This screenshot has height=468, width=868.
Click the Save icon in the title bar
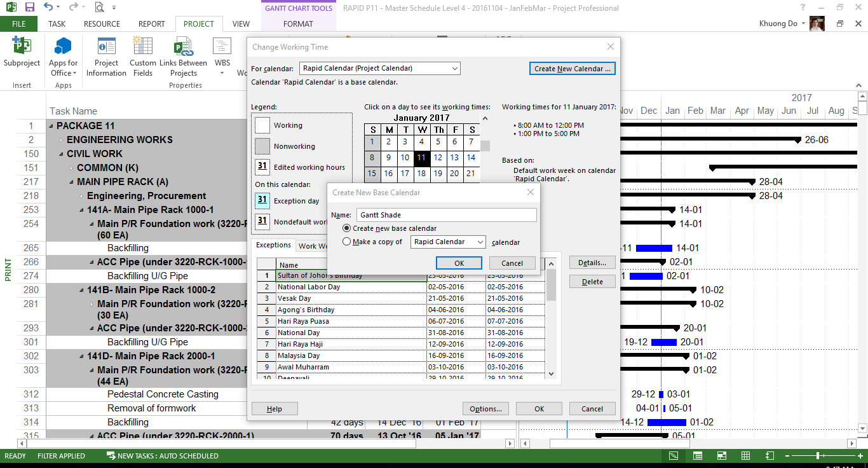(x=30, y=8)
